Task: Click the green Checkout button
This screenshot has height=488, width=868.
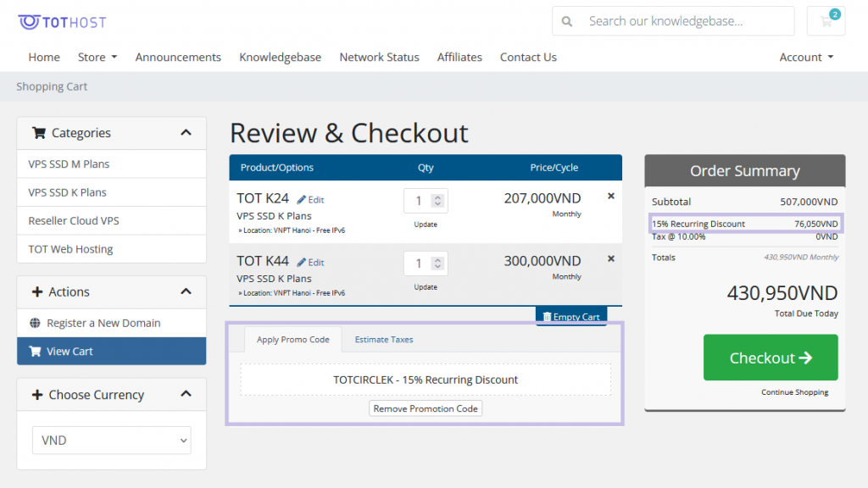Action: click(770, 358)
